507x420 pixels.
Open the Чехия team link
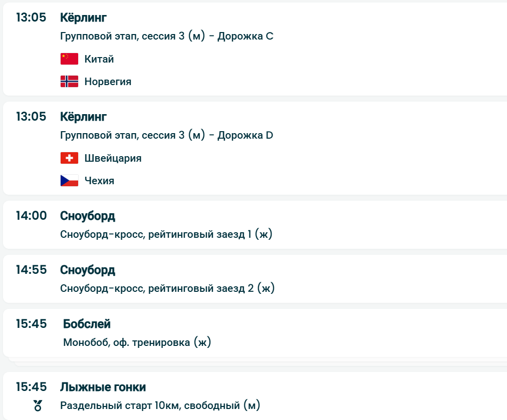click(99, 181)
